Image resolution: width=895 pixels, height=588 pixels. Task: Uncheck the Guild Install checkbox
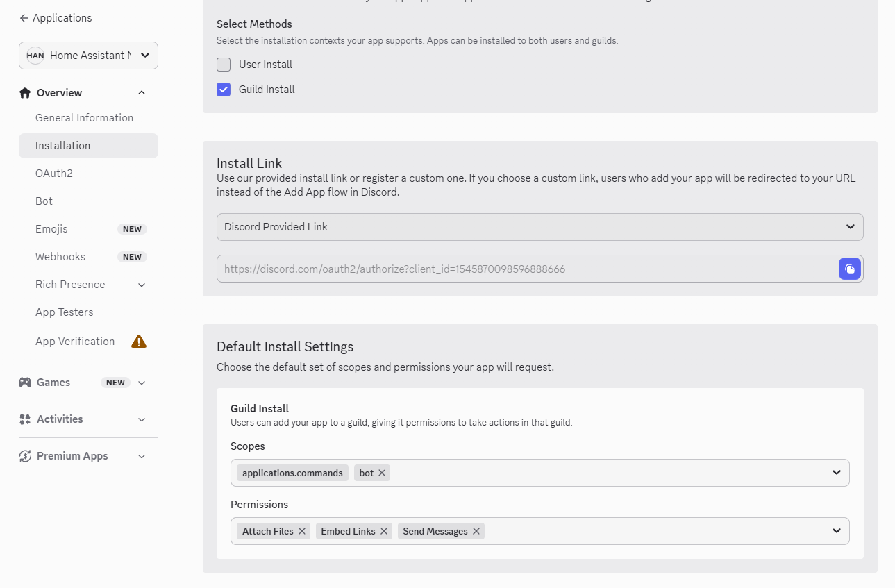[224, 90]
